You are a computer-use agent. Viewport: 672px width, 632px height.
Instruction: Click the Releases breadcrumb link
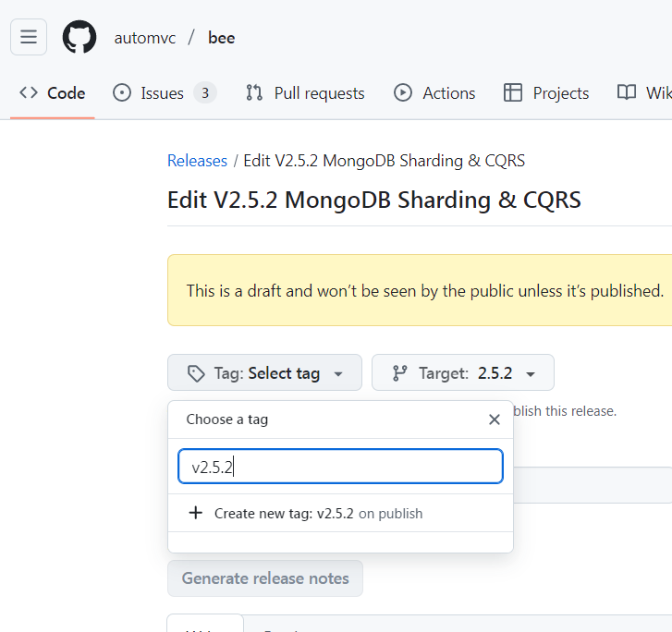coord(197,161)
